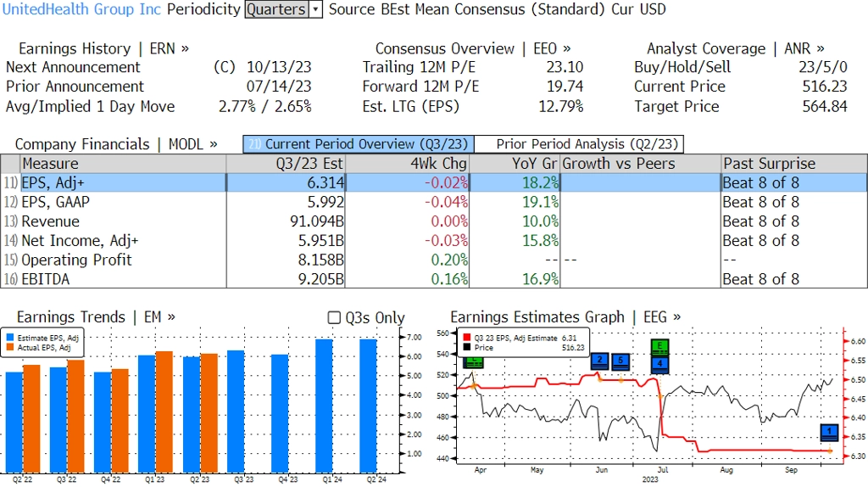Click EBITDA estimate value 9.205B
The width and height of the screenshot is (868, 487).
tap(321, 278)
